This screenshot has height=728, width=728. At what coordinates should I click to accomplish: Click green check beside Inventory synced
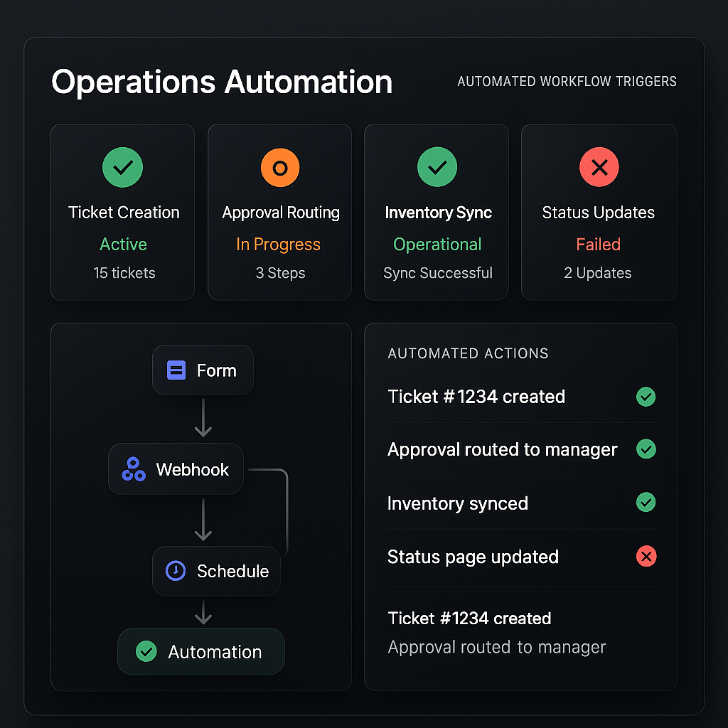tap(646, 503)
